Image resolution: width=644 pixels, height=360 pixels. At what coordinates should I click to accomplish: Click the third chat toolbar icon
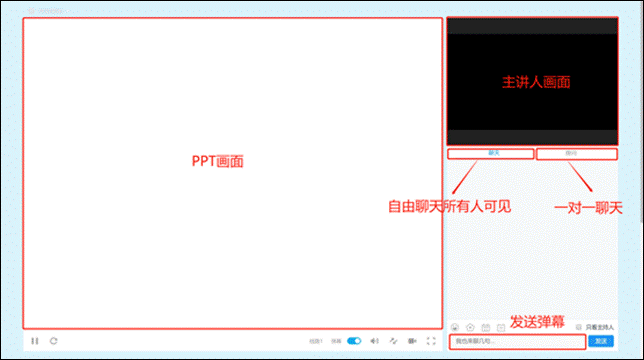[x=485, y=328]
